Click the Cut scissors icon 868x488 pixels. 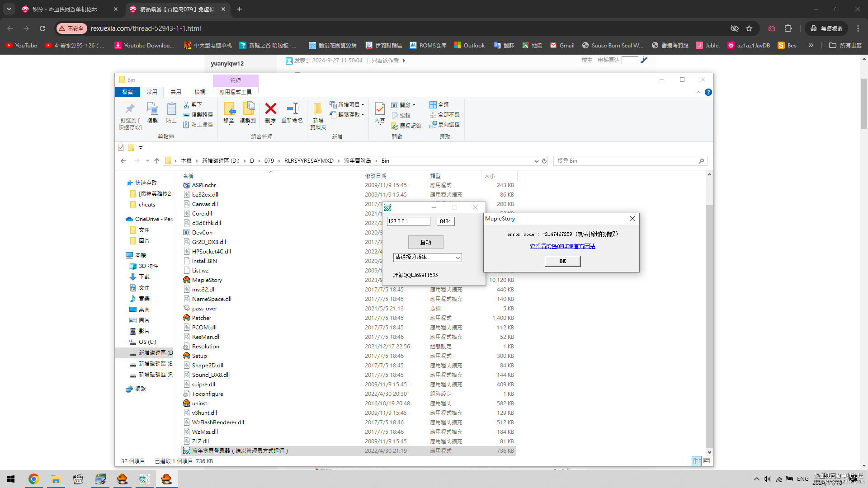[186, 105]
